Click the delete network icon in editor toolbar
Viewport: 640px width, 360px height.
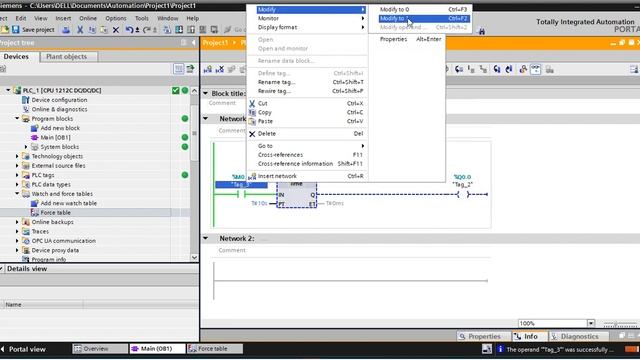coord(220,69)
